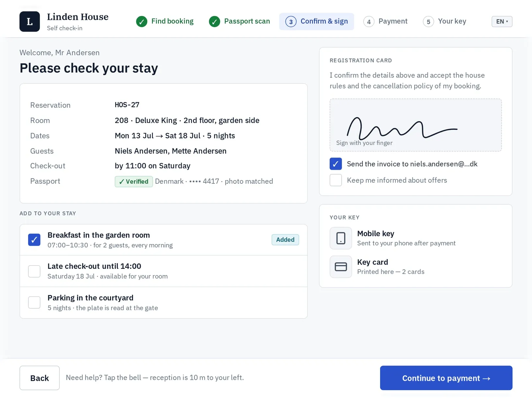Tick Keep me informed about offers
This screenshot has width=532, height=402.
pos(336,180)
